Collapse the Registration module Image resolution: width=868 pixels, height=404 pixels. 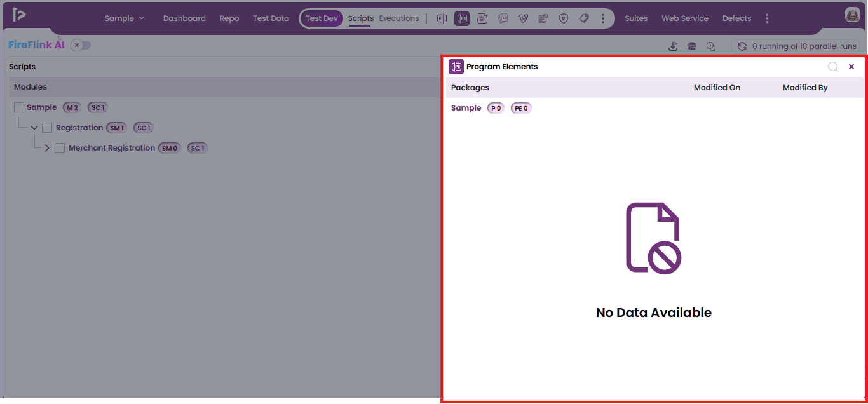34,128
